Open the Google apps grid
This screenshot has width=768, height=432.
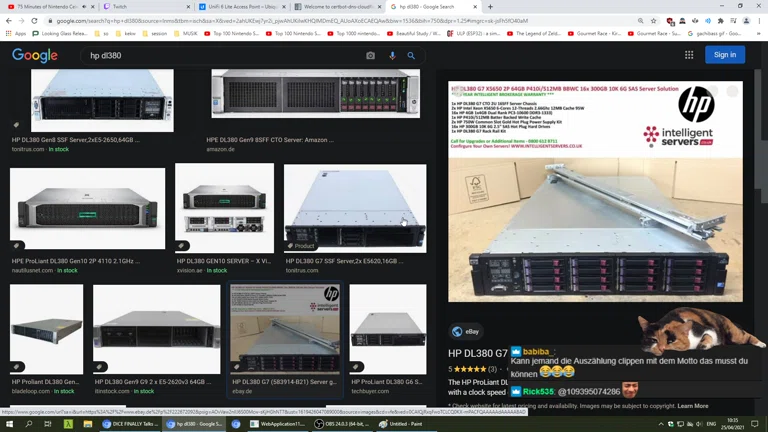[x=689, y=55]
